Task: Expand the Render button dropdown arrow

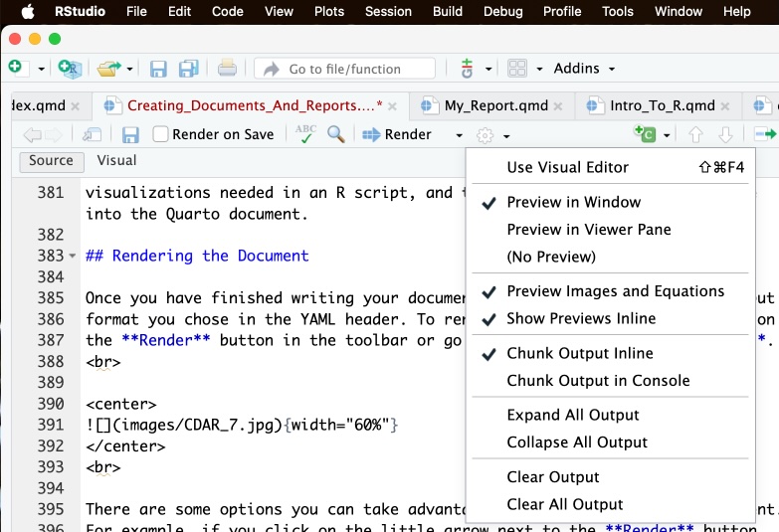Action: coord(459,135)
